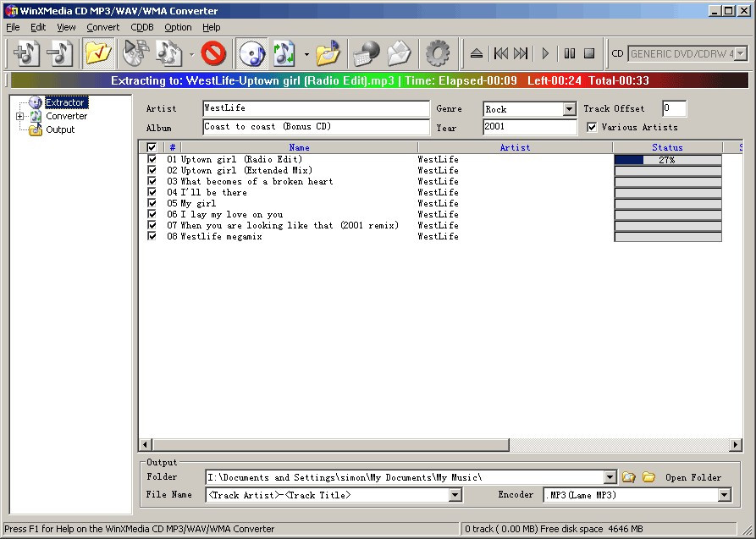Stop extraction with the red cancel icon
Image resolution: width=756 pixels, height=539 pixels.
tap(213, 53)
